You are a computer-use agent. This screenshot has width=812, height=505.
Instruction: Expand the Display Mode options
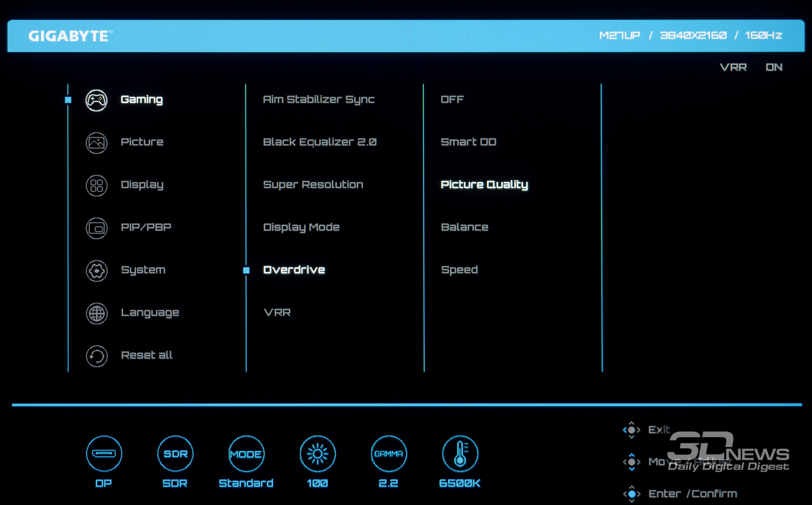(301, 227)
